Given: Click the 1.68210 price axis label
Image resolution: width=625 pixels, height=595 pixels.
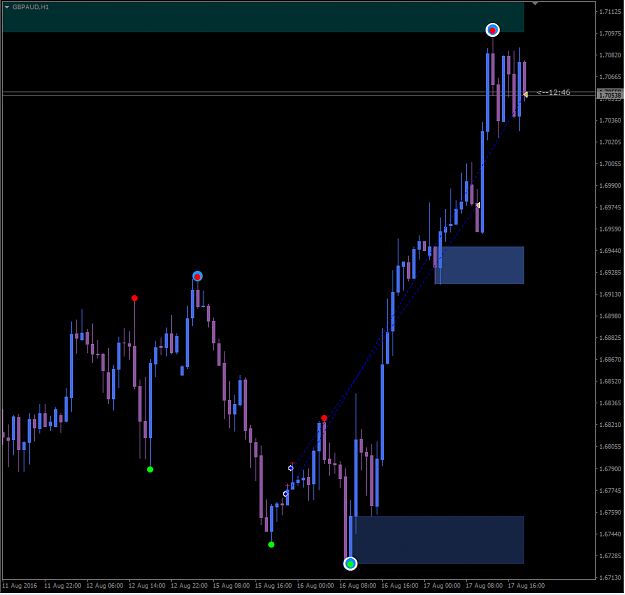Looking at the screenshot, I should click(x=610, y=425).
